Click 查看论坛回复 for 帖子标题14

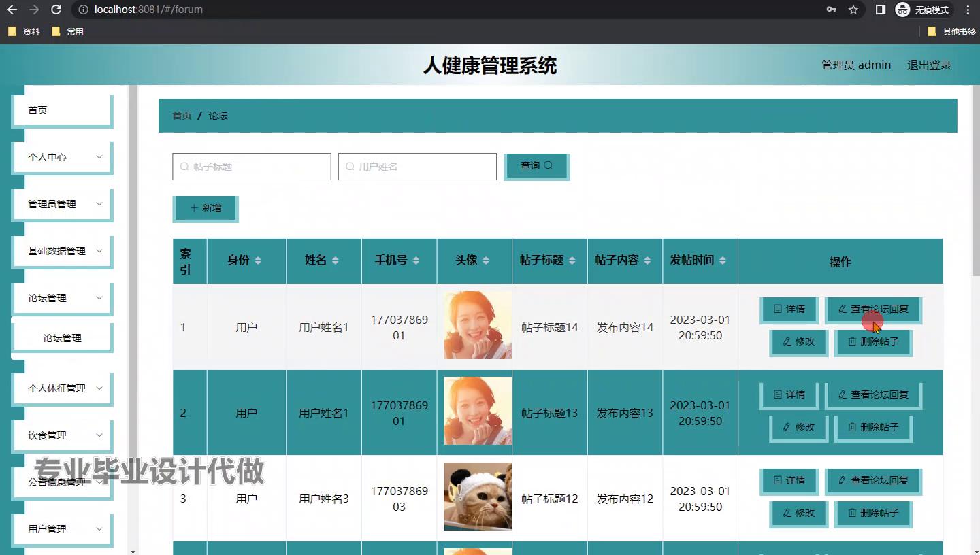[873, 309]
